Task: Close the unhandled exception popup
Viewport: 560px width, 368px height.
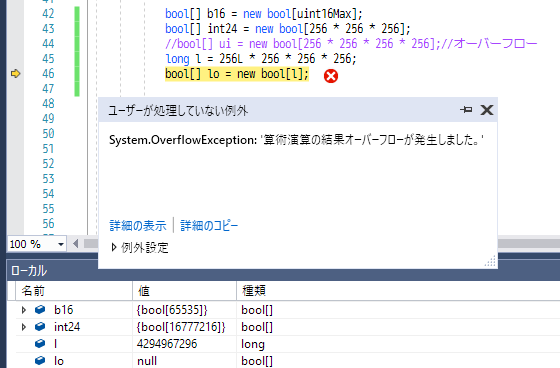Action: pyautogui.click(x=486, y=110)
